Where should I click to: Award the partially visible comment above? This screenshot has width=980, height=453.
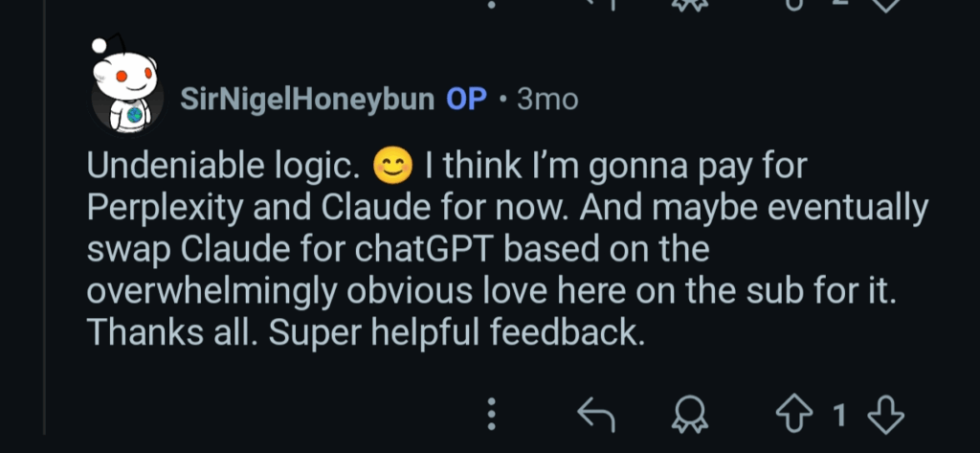(x=686, y=3)
